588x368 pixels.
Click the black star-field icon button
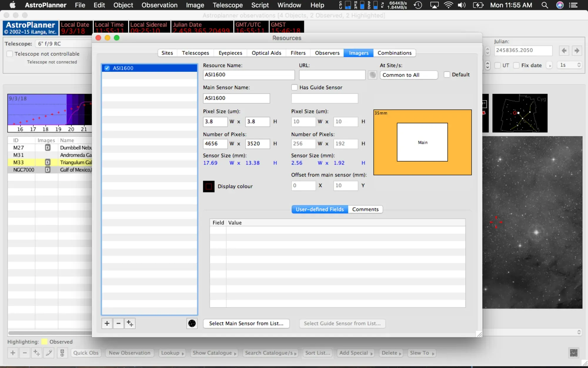tap(192, 323)
